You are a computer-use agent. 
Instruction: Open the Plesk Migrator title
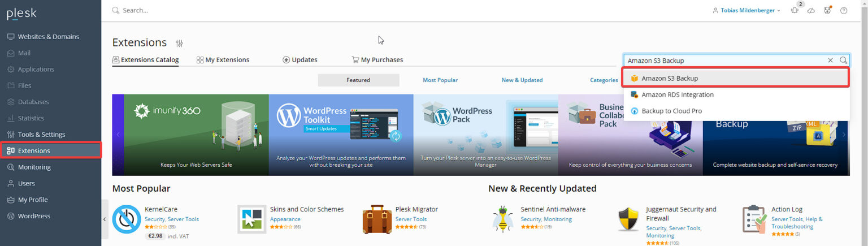[416, 209]
